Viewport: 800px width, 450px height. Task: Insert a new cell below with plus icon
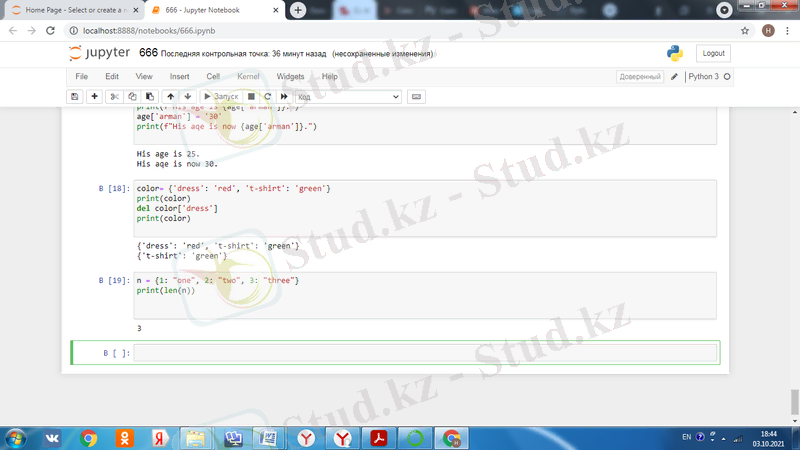tap(94, 96)
